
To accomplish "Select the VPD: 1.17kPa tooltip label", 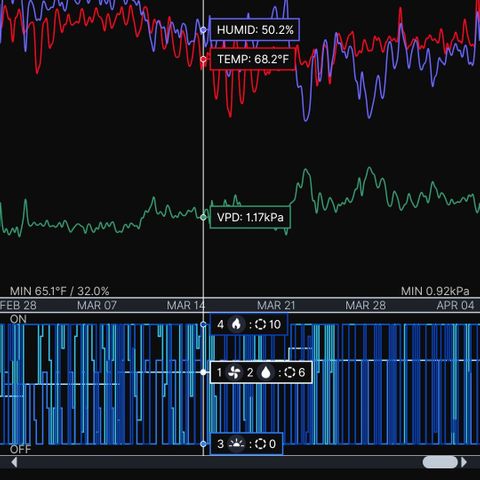I will (x=250, y=217).
